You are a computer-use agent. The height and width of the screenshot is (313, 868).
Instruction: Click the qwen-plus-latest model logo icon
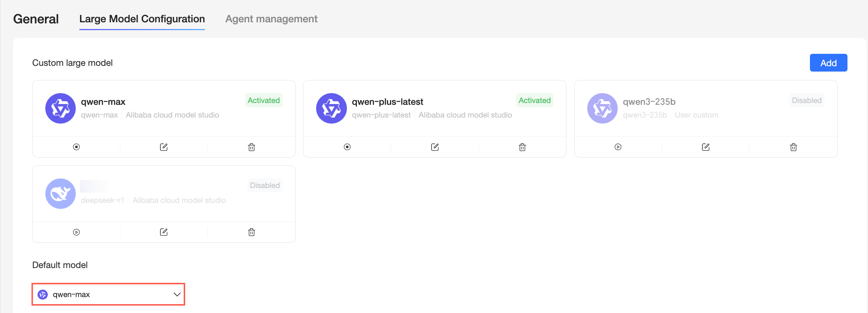coord(331,108)
